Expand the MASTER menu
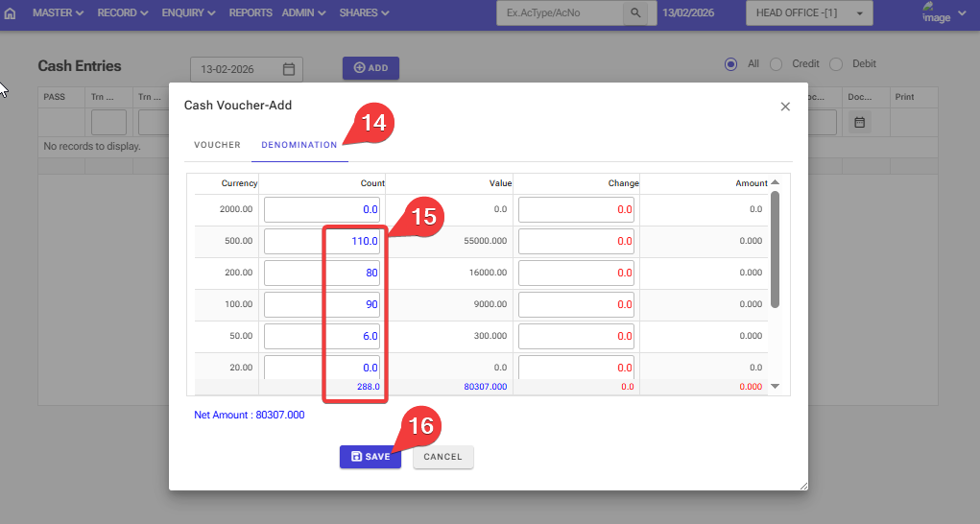This screenshot has width=980, height=524. click(x=58, y=13)
